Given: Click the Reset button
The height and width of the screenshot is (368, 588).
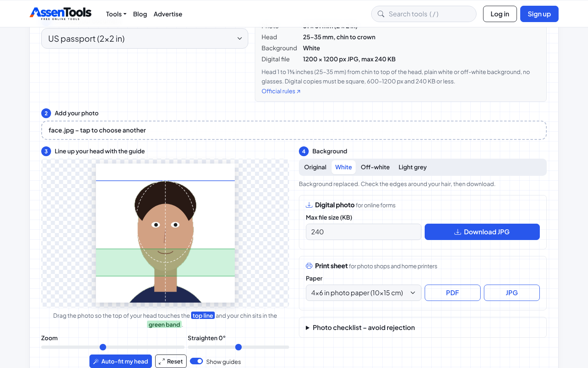Looking at the screenshot, I should (x=171, y=361).
